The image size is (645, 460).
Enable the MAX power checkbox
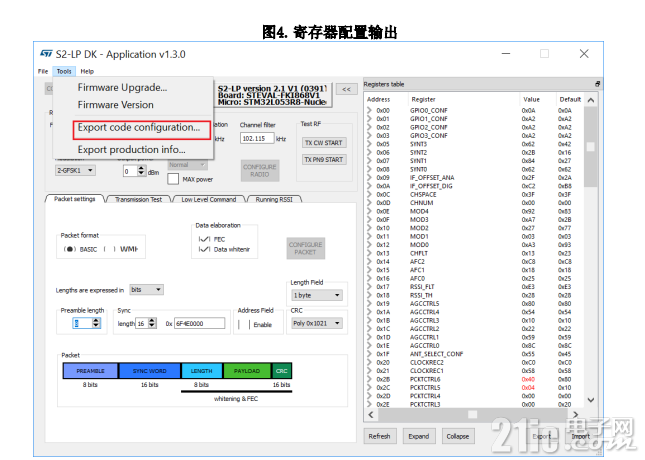click(173, 179)
